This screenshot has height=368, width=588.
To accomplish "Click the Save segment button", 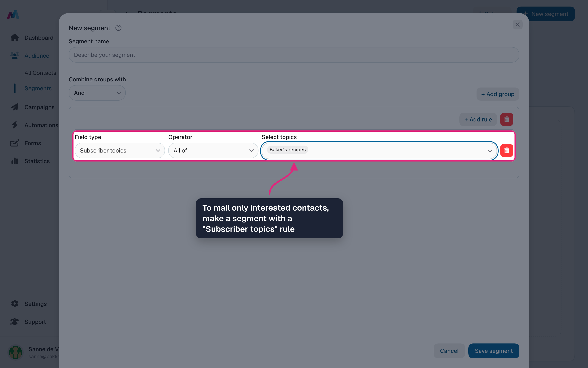I will (x=494, y=351).
